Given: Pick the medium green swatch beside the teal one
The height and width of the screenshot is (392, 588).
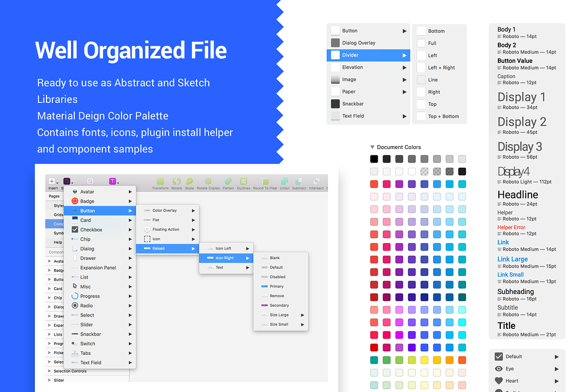Looking at the screenshot, I should coord(387,360).
